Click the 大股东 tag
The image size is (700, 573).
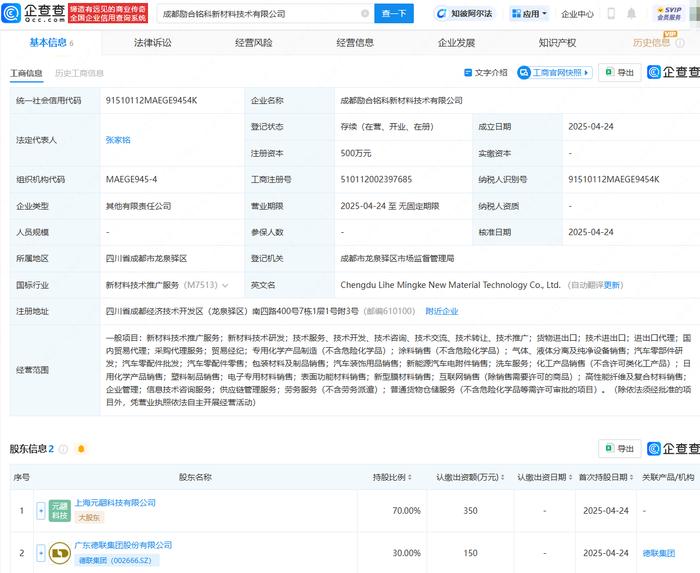[89, 518]
